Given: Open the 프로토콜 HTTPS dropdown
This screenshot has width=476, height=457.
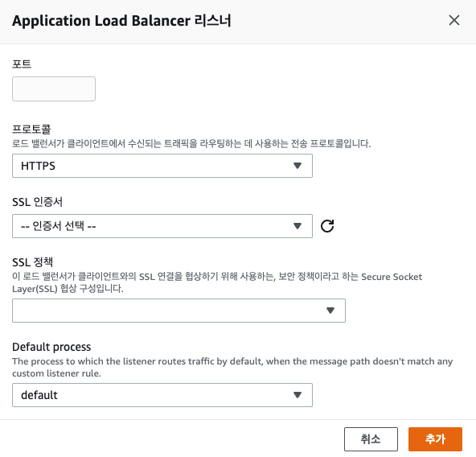Looking at the screenshot, I should pos(162,166).
